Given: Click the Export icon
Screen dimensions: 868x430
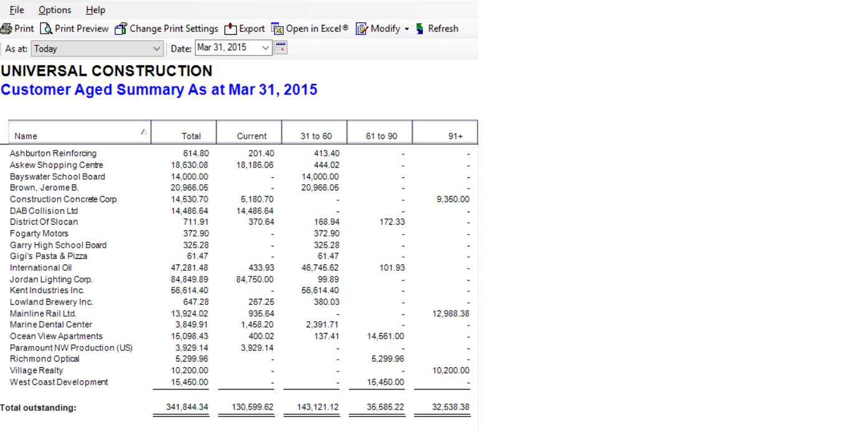Looking at the screenshot, I should (230, 29).
